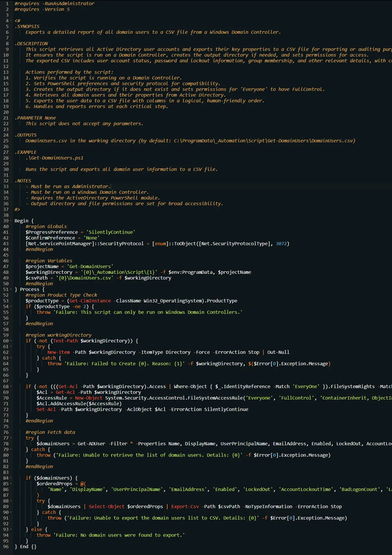The image size is (392, 555).
Task: Click the '.\Get-DomainUsers.ps1' example text on line 28
Action: click(x=54, y=158)
